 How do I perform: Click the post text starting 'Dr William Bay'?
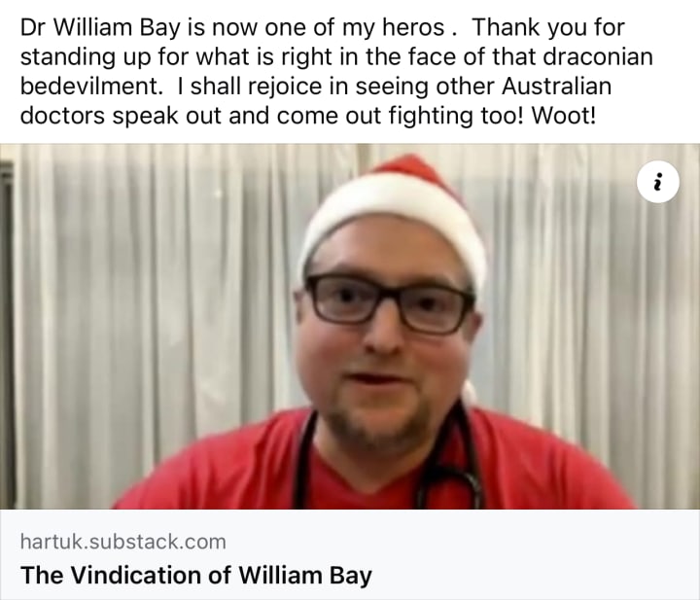337,71
